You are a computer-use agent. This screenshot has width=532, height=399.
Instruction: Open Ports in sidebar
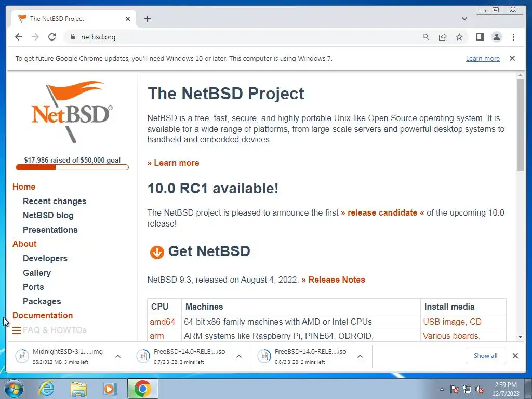point(33,287)
